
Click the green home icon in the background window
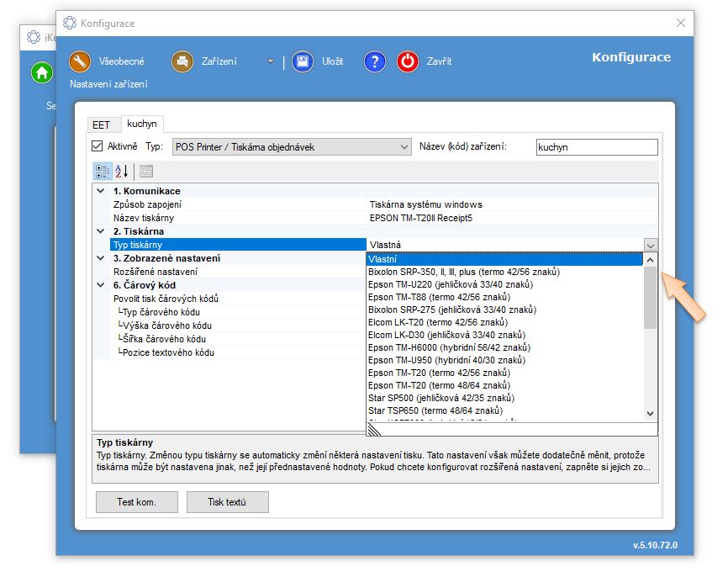coord(41,72)
